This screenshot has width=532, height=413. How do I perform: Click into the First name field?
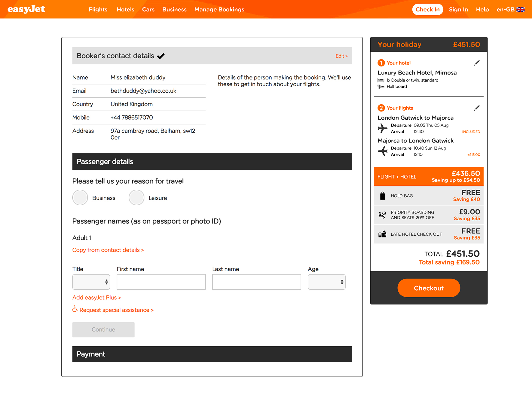161,282
